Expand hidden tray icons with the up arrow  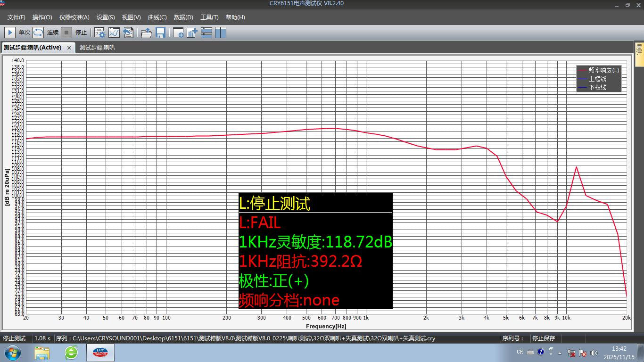[560, 353]
